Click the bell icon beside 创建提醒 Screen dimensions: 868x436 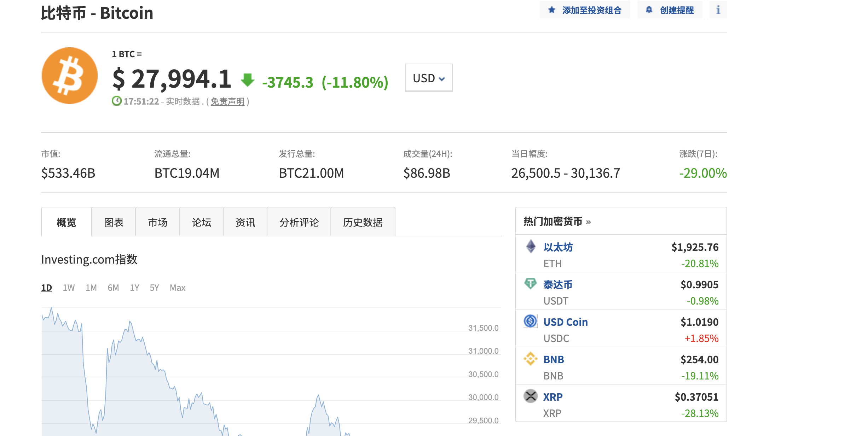point(649,10)
